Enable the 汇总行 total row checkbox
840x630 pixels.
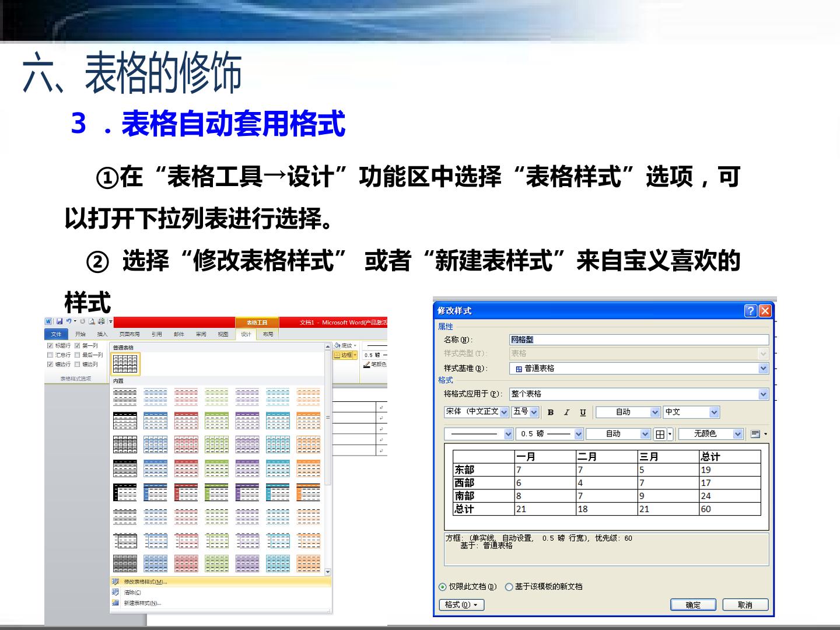click(50, 355)
